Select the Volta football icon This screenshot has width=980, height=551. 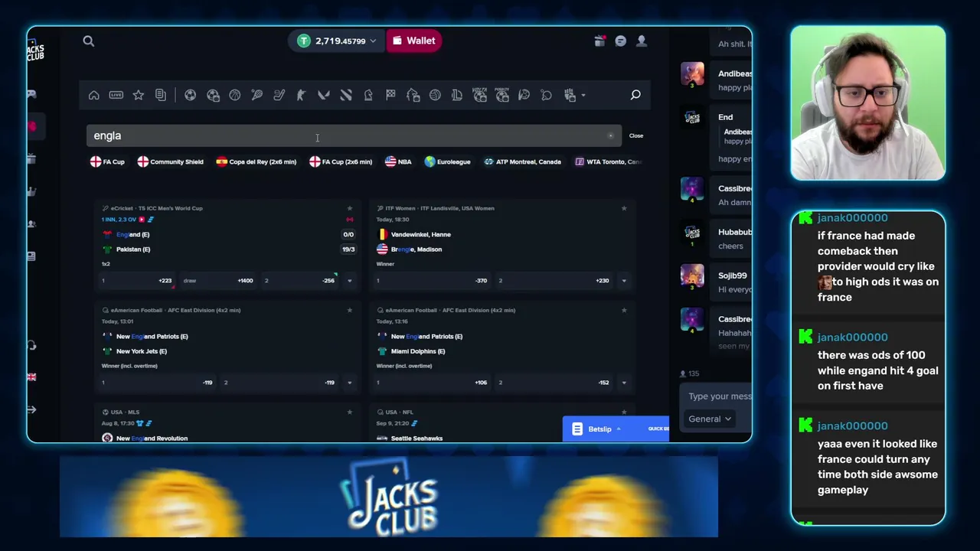click(x=480, y=95)
